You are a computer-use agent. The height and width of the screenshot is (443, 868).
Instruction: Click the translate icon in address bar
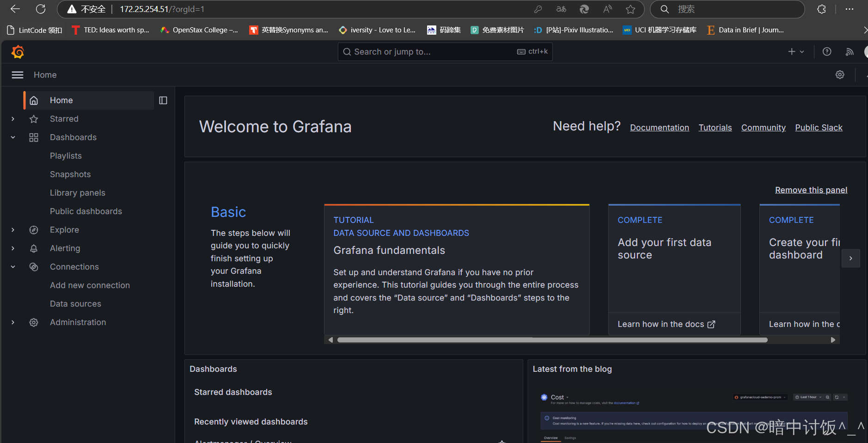click(561, 9)
